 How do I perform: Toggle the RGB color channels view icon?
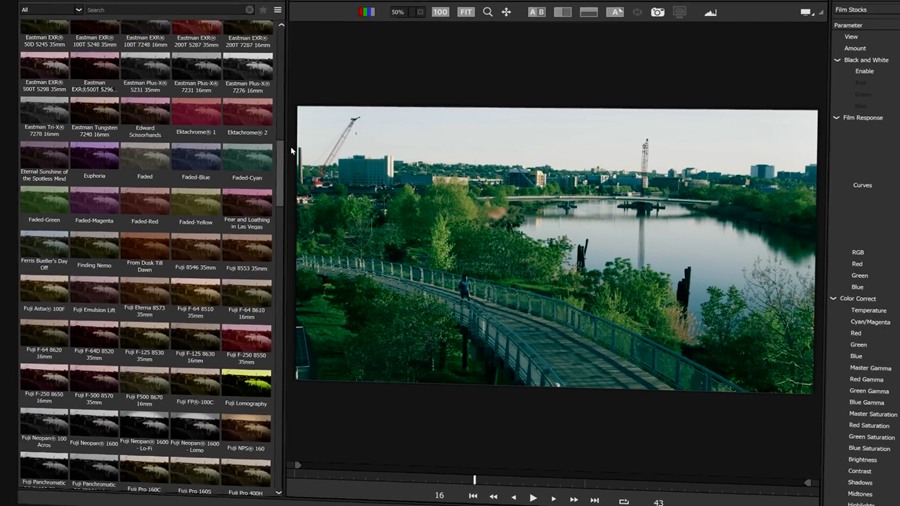click(x=366, y=11)
